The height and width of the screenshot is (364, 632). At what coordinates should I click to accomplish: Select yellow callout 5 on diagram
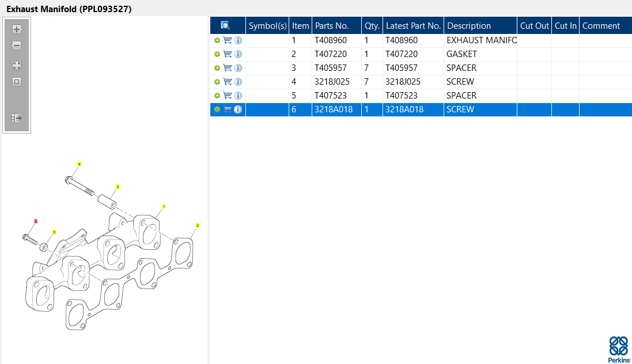pos(54,232)
